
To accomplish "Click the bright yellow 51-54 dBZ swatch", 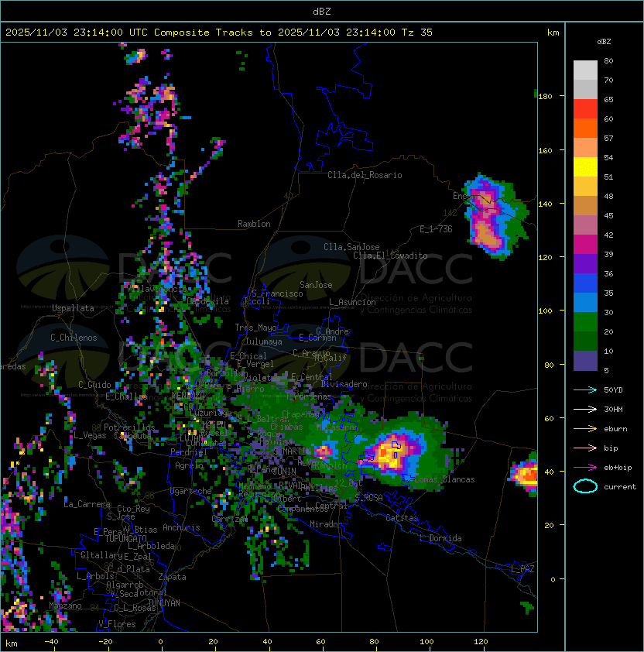I will [585, 167].
